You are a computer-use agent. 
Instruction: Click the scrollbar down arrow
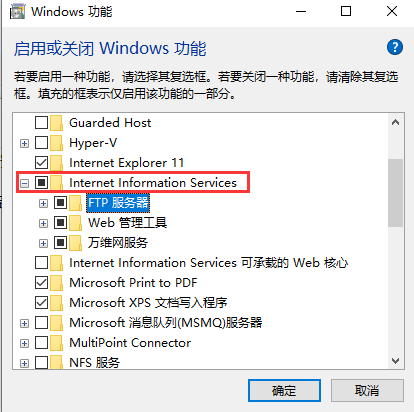tap(395, 361)
